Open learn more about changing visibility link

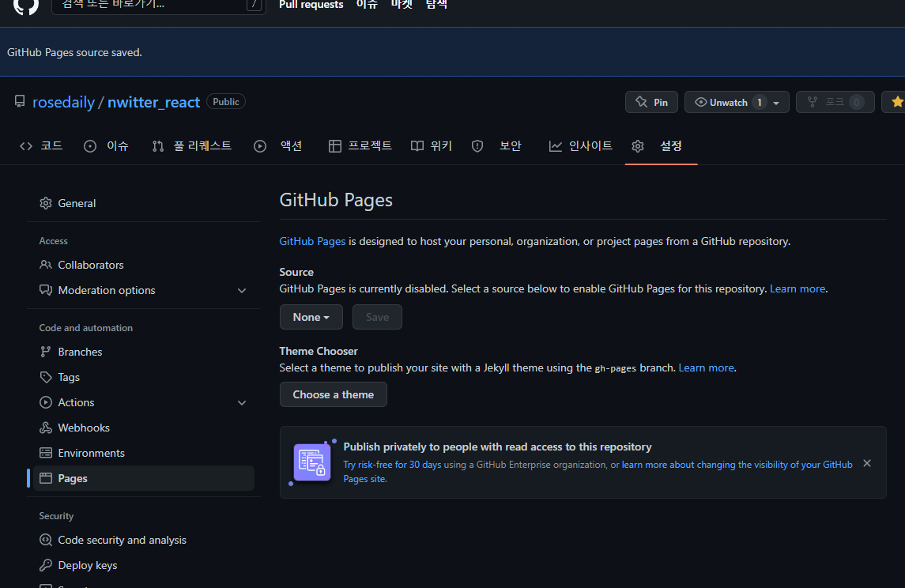click(x=737, y=465)
